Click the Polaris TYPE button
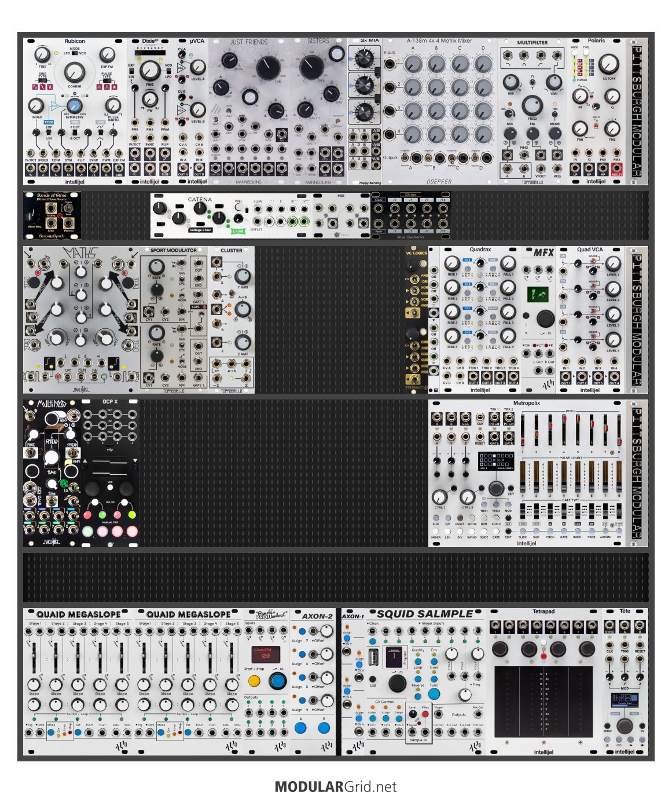Screen dimensions: 672x799 tap(586, 53)
